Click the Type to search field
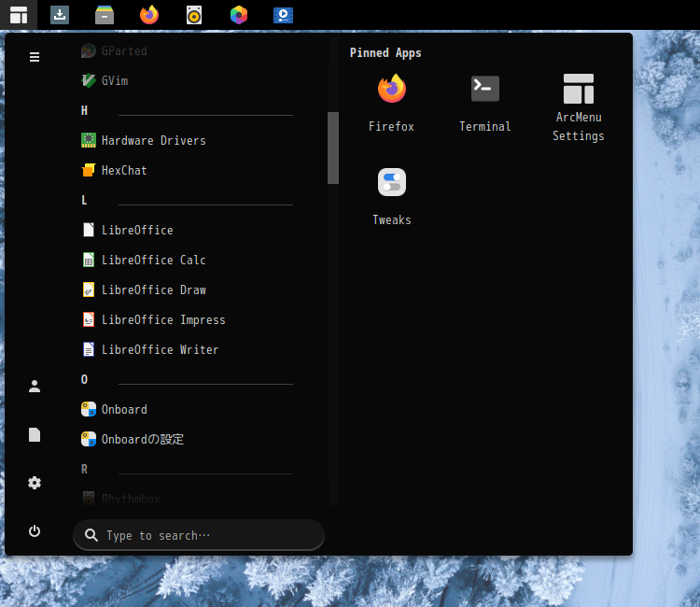 click(199, 535)
